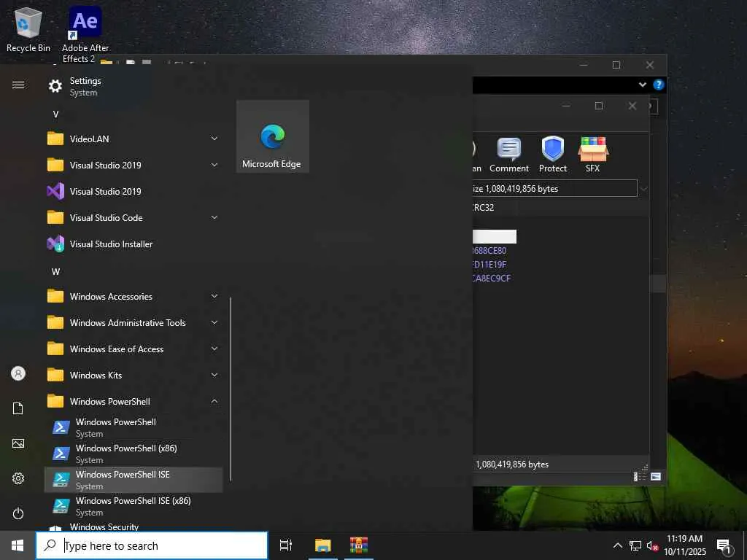Open Recycle Bin desktop icon

[28, 30]
